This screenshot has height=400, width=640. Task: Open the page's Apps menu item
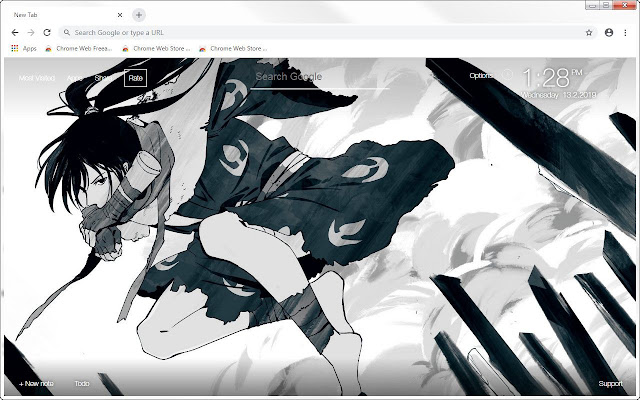(x=75, y=78)
